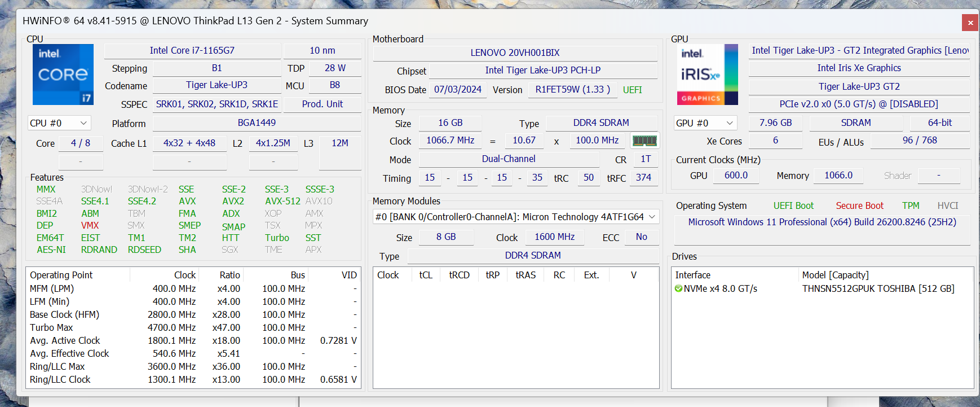The height and width of the screenshot is (407, 980).
Task: Click the GPU codename field Tiger Lake-UP3 GT2
Action: 859,86
